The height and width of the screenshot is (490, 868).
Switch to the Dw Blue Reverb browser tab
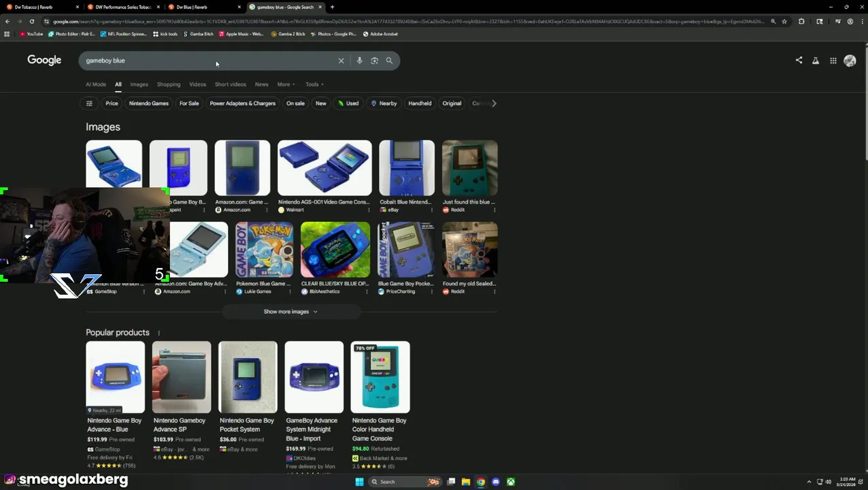(x=204, y=7)
